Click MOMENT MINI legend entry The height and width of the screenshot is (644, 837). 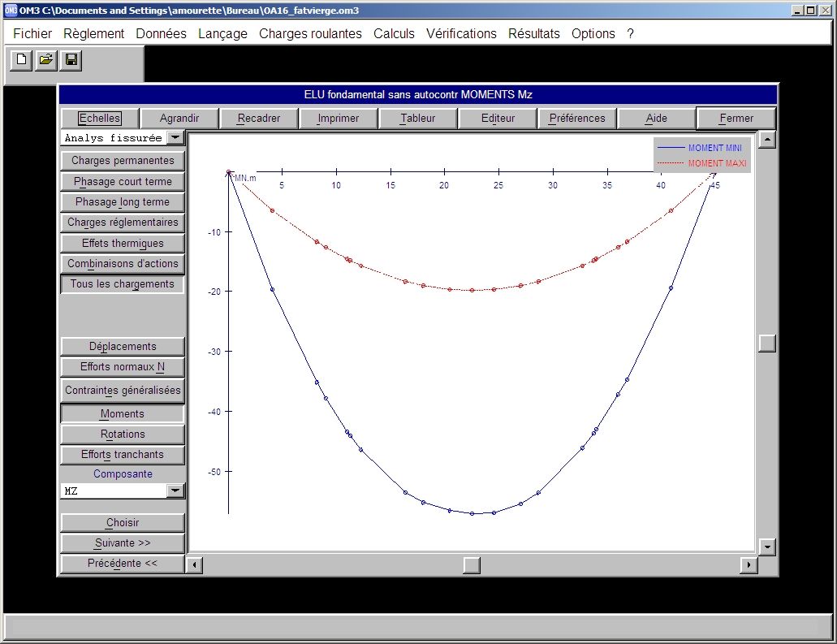(699, 148)
